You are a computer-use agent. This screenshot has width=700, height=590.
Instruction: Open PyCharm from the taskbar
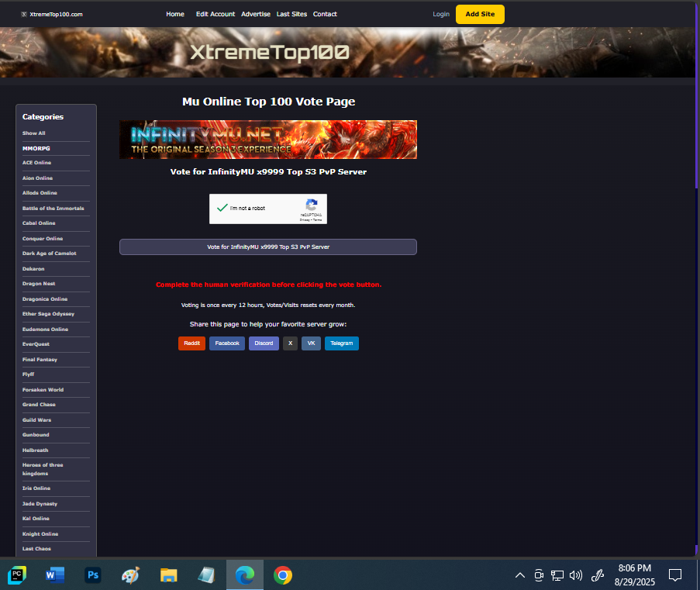click(17, 574)
